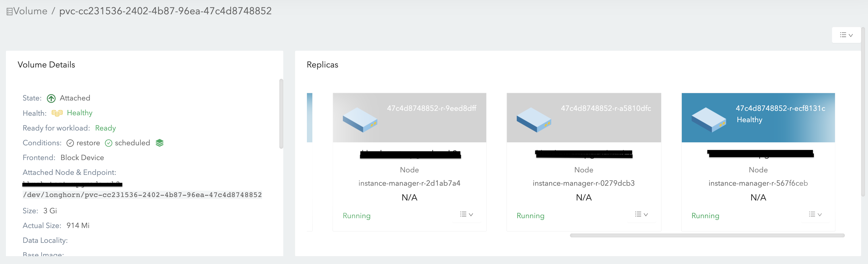
Task: Click the green attached state arrow icon
Action: [51, 98]
